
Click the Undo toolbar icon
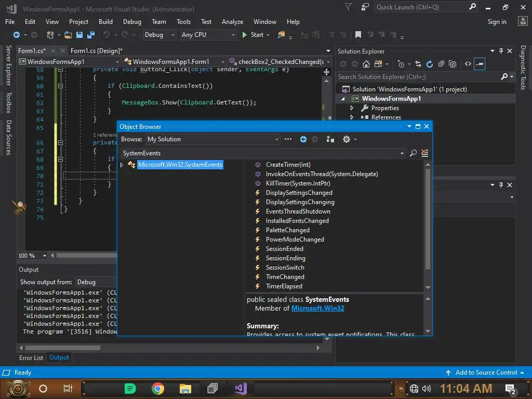pyautogui.click(x=107, y=35)
